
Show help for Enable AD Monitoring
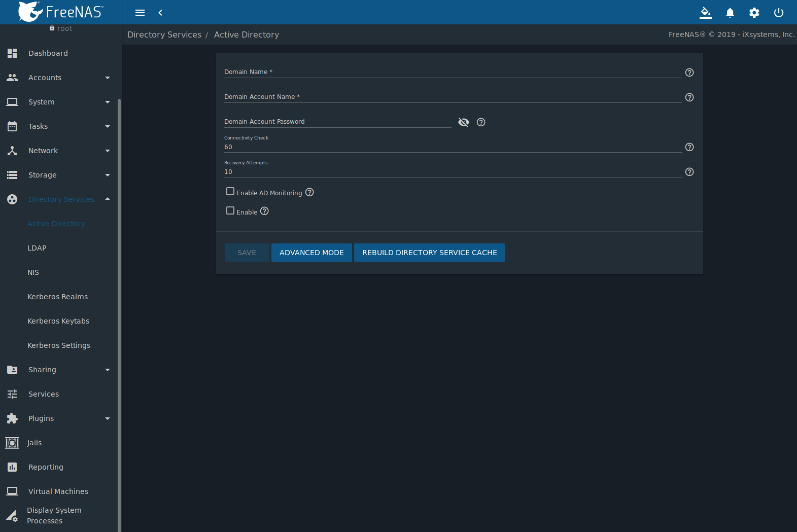pyautogui.click(x=309, y=192)
